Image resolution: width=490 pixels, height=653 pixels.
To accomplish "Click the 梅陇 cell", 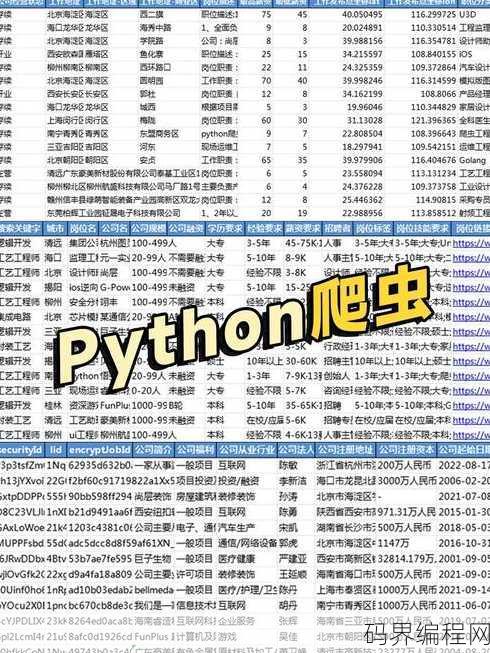I will point(147,120).
